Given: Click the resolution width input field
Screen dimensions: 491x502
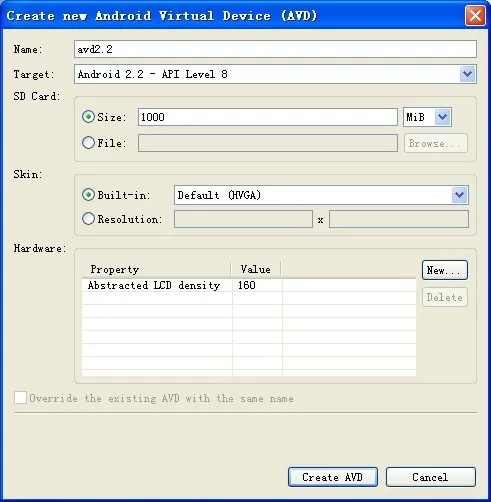Looking at the screenshot, I should pos(243,219).
